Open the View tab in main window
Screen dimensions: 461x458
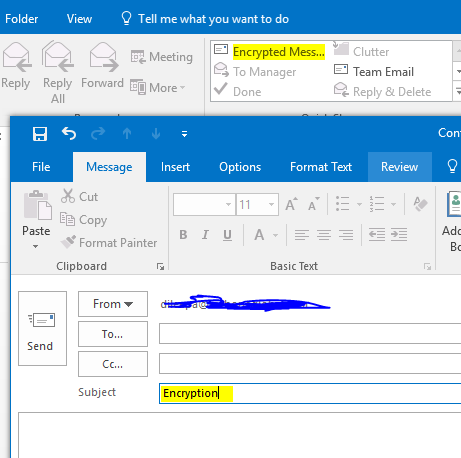[x=79, y=19]
